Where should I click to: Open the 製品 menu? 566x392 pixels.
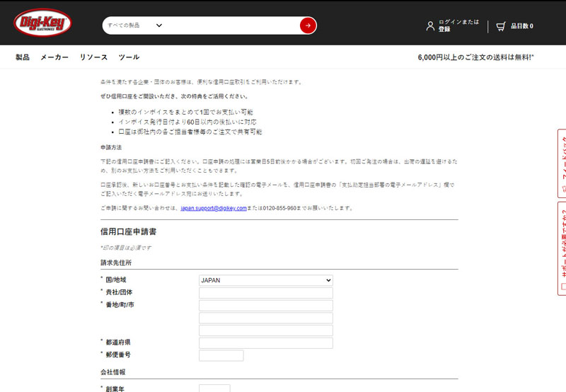(23, 57)
